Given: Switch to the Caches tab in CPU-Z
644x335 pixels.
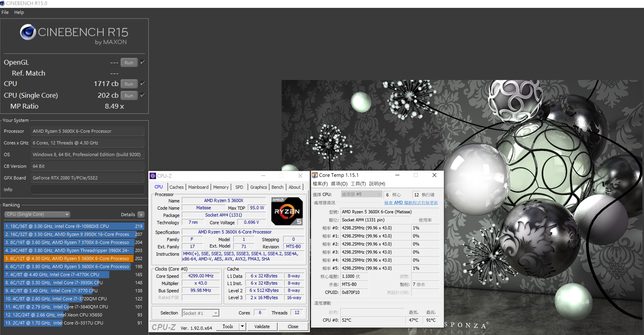Looking at the screenshot, I should pos(176,187).
